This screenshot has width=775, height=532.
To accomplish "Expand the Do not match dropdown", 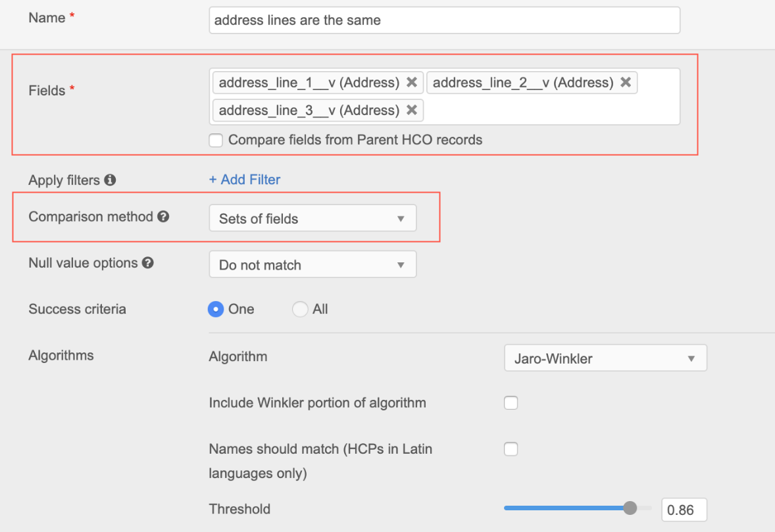I will coord(312,265).
